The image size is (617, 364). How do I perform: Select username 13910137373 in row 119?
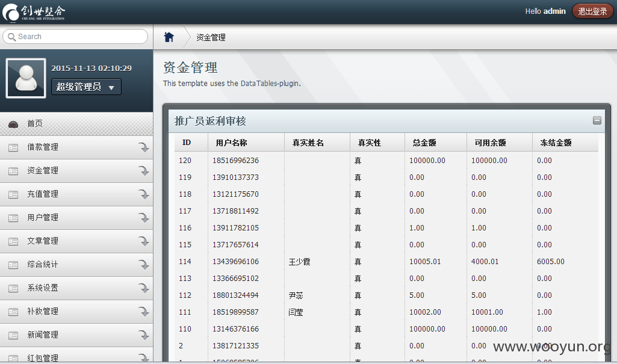click(x=236, y=177)
